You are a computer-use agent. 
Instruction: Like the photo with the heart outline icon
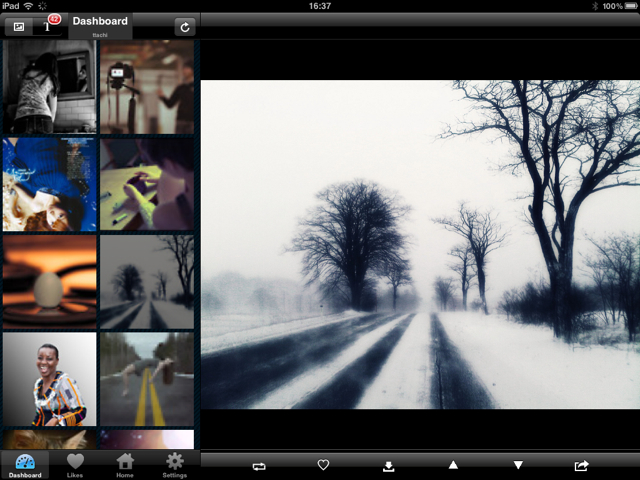pyautogui.click(x=323, y=466)
